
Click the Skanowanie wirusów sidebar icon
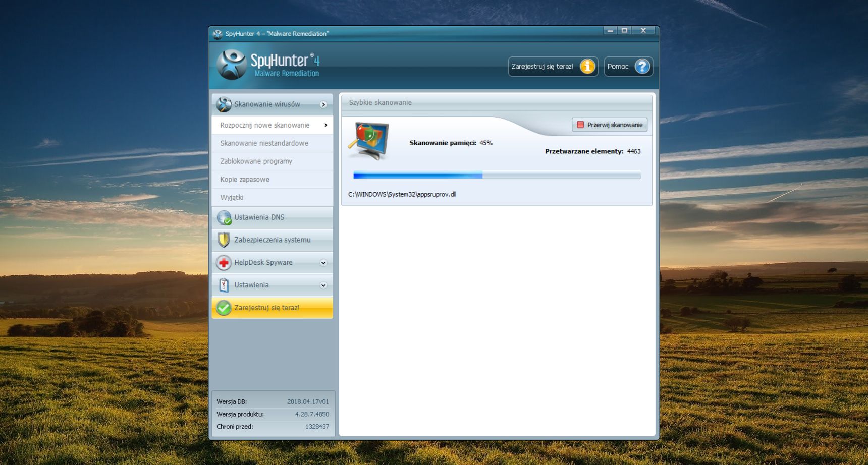click(x=224, y=104)
